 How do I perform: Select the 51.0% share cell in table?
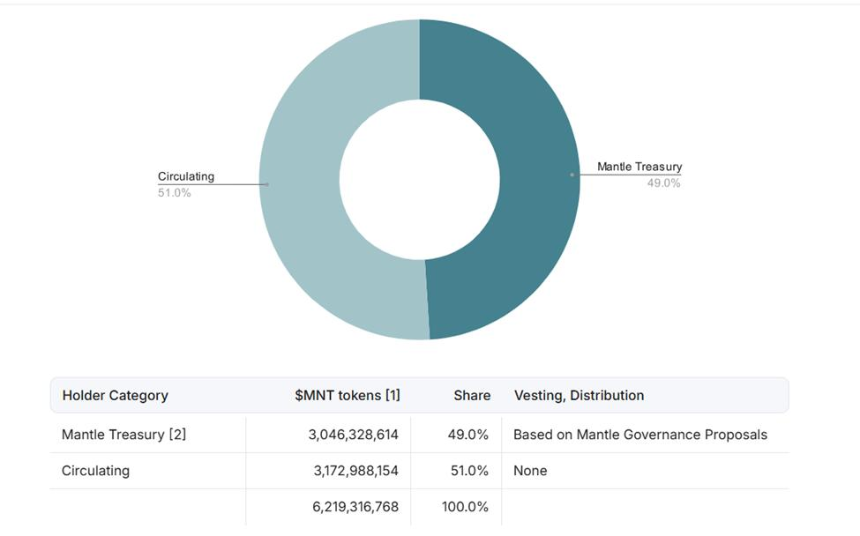tap(469, 471)
